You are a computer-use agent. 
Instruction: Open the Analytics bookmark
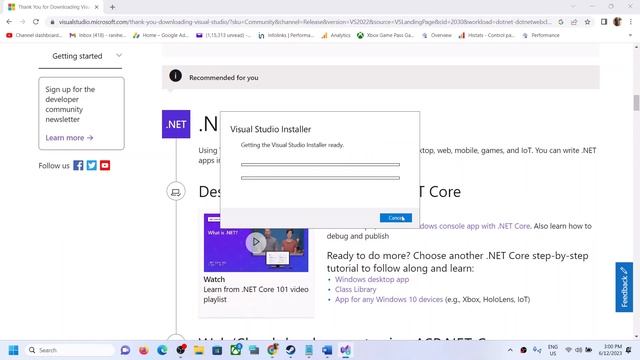pyautogui.click(x=336, y=36)
